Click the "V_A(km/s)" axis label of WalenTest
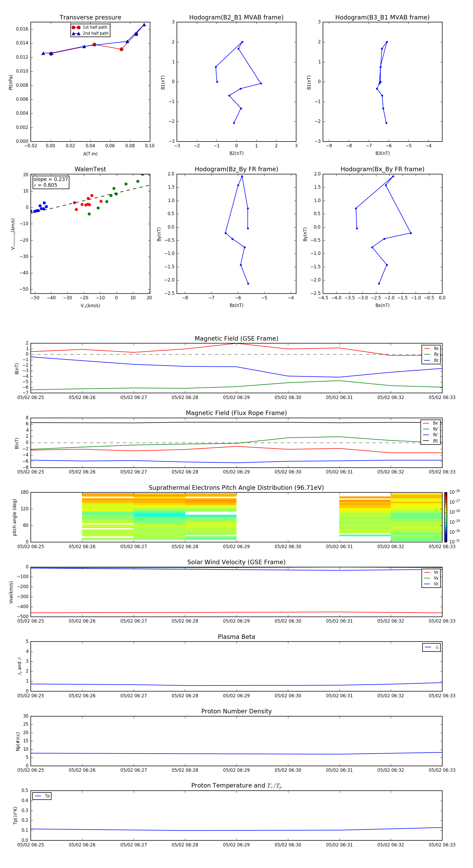Image resolution: width=473 pixels, height=868 pixels. pos(90,306)
